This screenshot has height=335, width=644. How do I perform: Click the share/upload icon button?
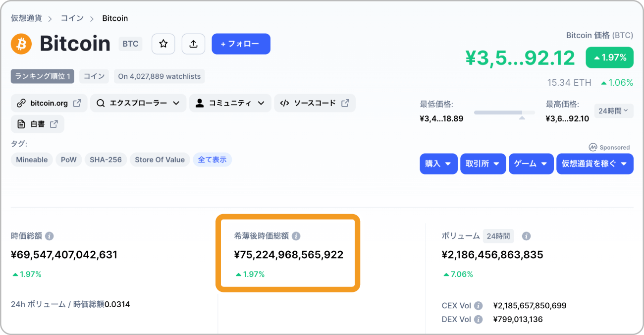click(193, 44)
